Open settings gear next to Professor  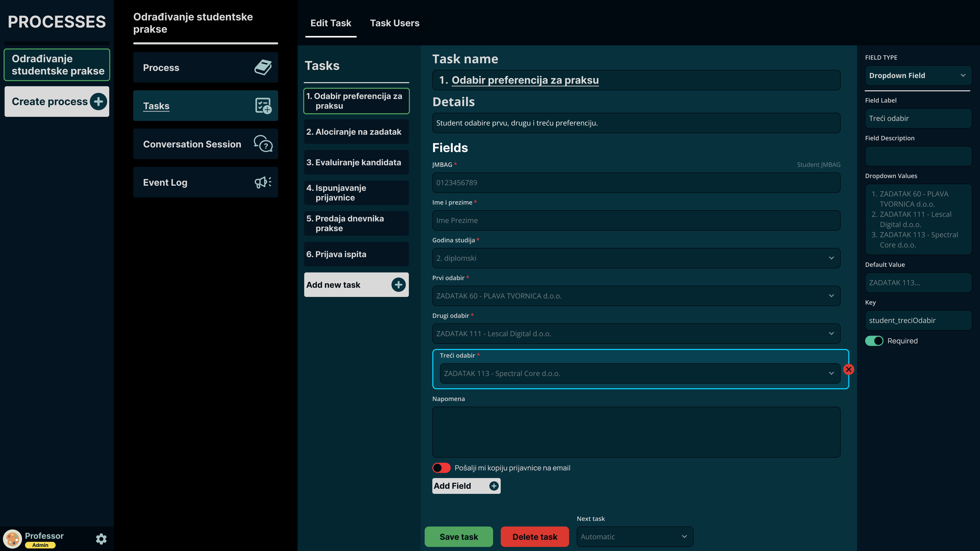[x=101, y=539]
